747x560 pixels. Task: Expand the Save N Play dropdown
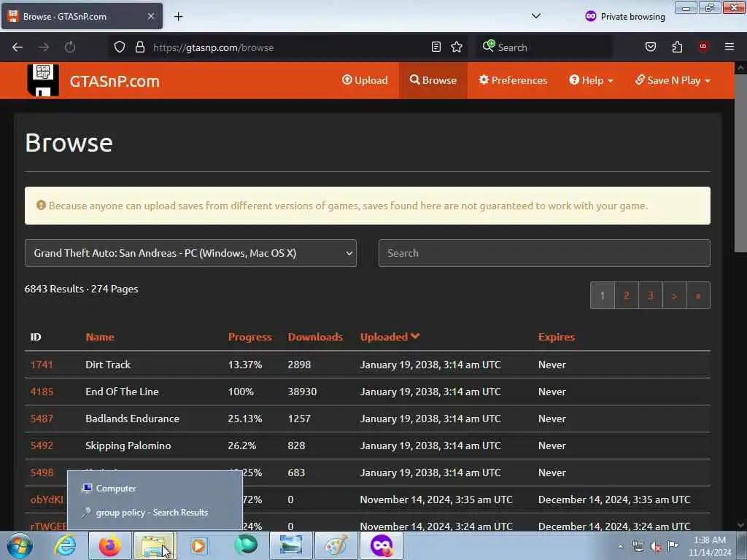pos(673,80)
